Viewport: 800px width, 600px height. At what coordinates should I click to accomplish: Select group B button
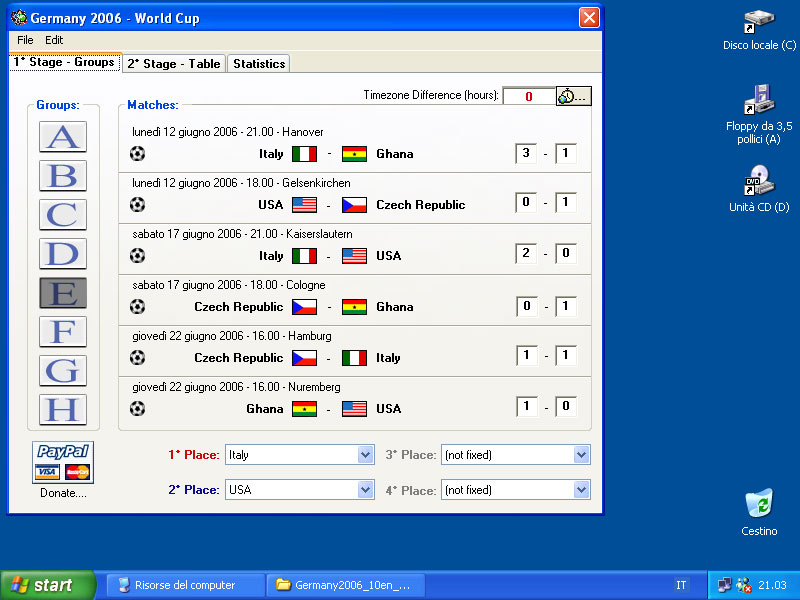click(63, 176)
